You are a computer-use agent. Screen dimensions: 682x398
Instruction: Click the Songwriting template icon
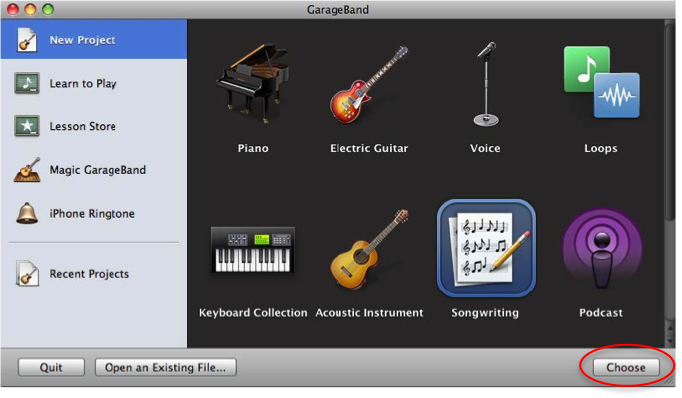pos(486,248)
